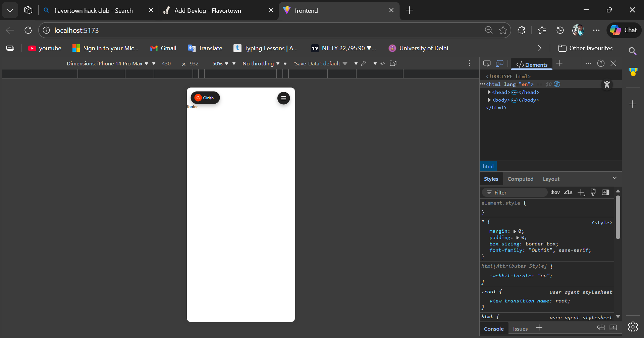This screenshot has width=644, height=338.
Task: Toggle the :hov element state panel
Action: coord(555,192)
